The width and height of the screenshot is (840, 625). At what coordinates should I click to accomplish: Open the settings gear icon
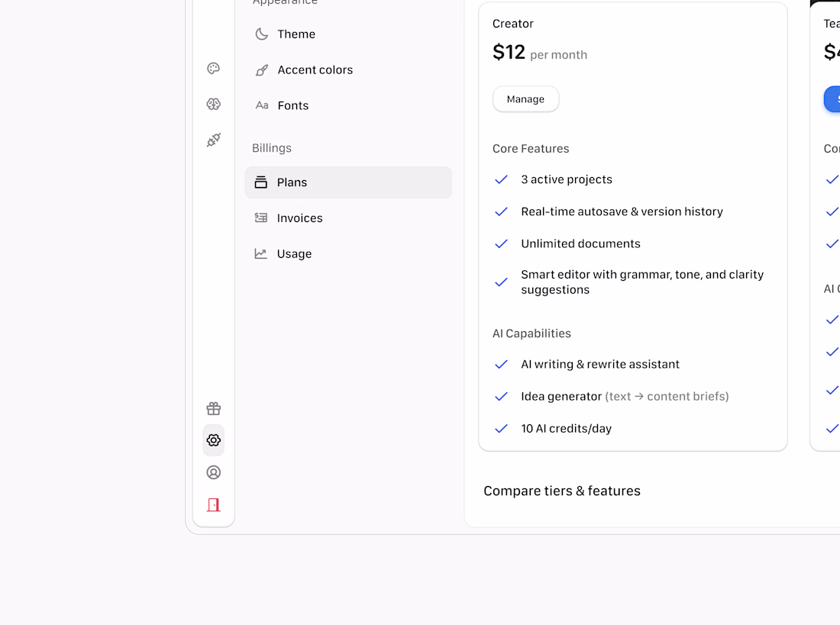pos(214,440)
